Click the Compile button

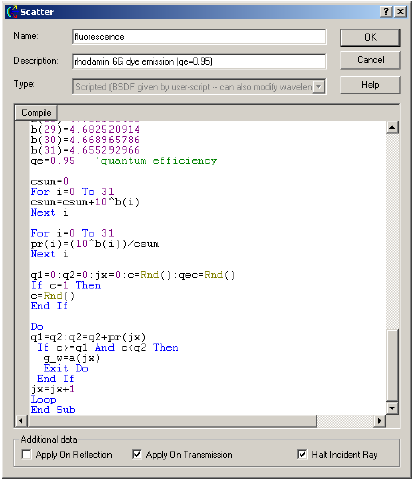(36, 113)
